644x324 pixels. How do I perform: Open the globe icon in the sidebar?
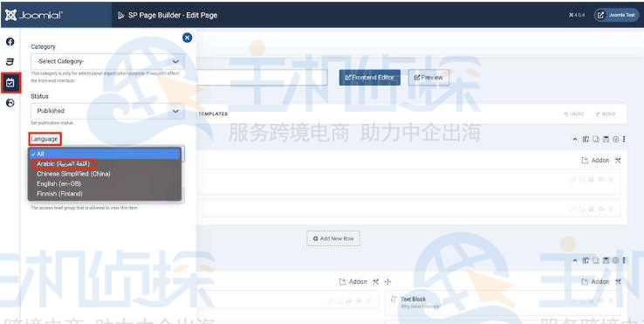coord(10,103)
